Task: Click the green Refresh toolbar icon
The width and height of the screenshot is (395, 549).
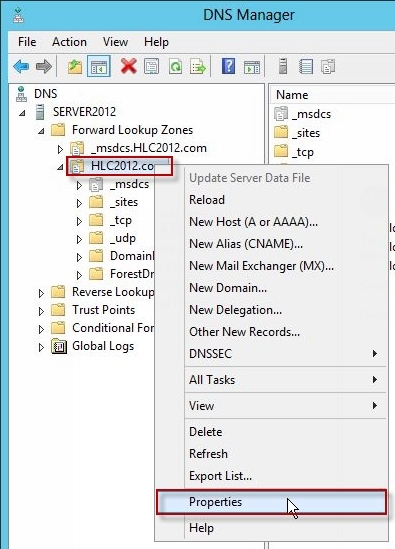Action: tap(175, 66)
